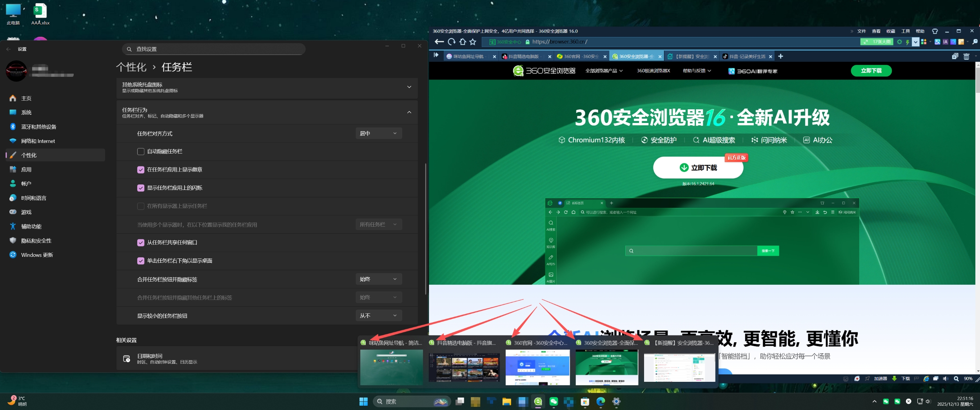980x410 pixels.
Task: Disable 从任务栏共享任何窗口
Action: point(141,243)
